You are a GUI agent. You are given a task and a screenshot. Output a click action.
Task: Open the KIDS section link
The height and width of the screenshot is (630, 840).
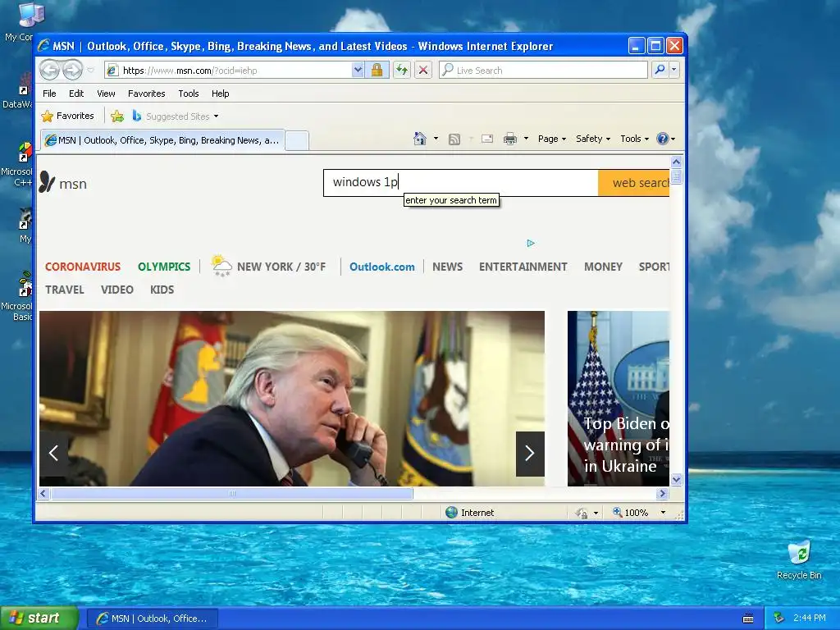162,290
